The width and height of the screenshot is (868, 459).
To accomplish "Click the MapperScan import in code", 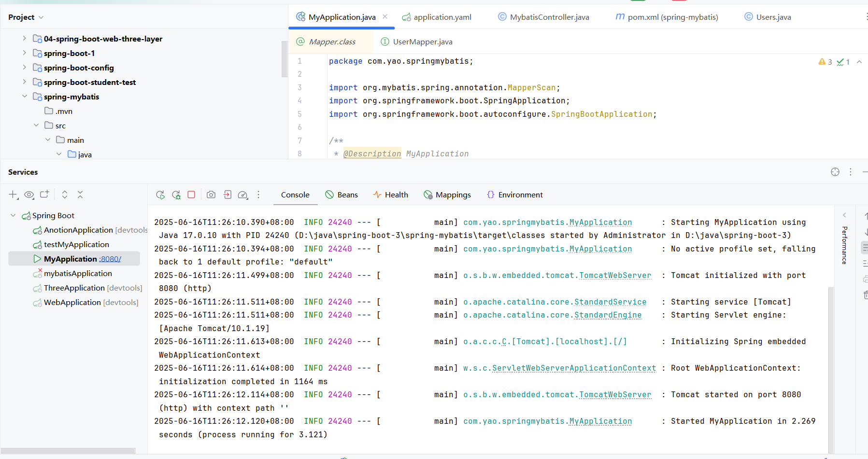I will point(531,87).
